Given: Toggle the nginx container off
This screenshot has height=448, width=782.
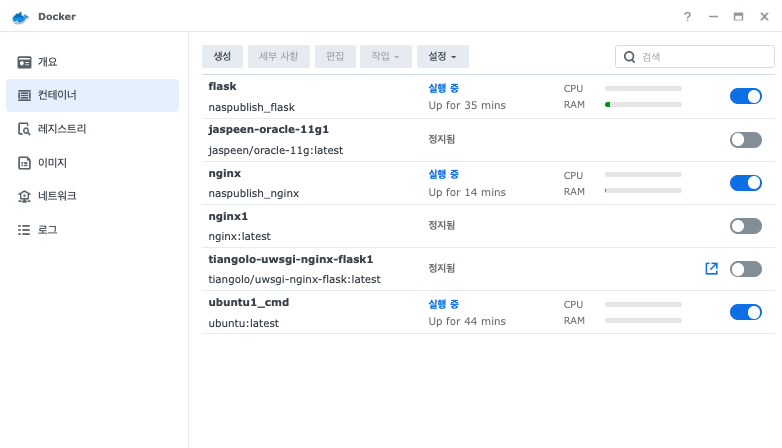Looking at the screenshot, I should tap(746, 183).
